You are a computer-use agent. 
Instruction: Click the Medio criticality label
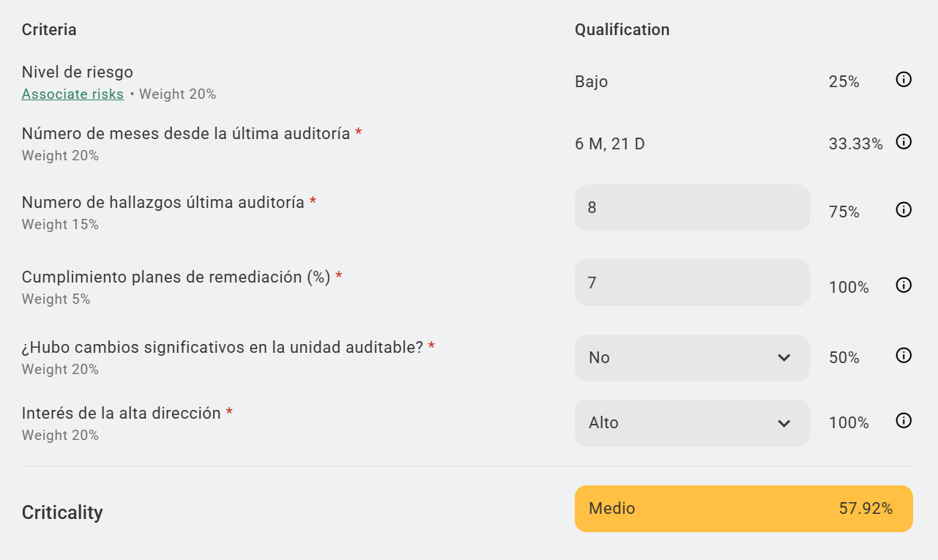coord(611,509)
